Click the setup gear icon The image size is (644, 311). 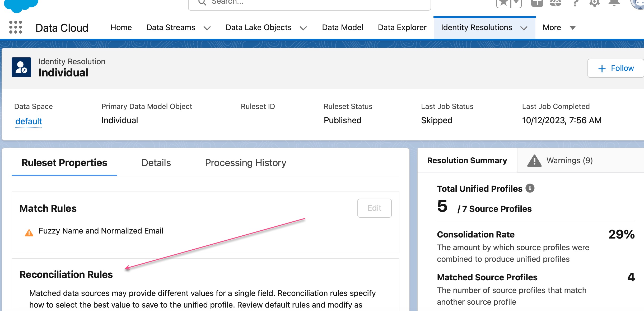point(594,3)
